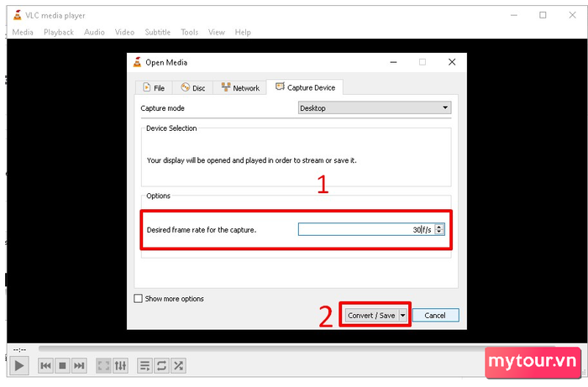The image size is (588, 387).
Task: Toggle random shuffle playback icon
Action: pyautogui.click(x=178, y=365)
